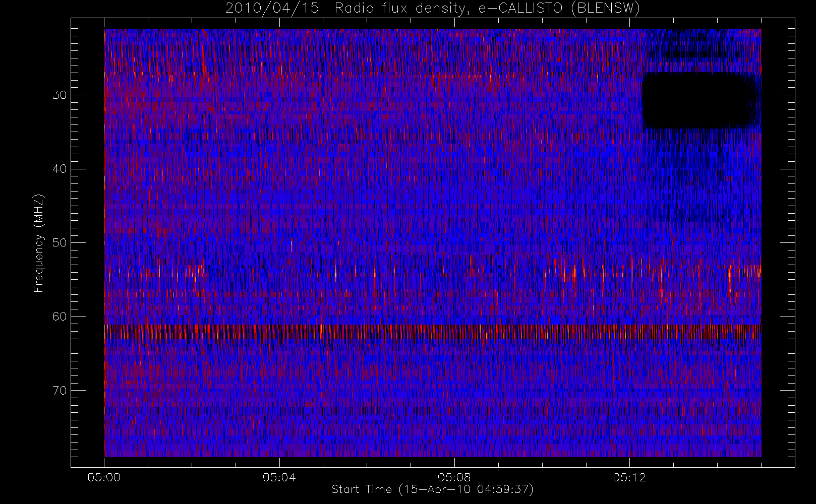Click the 60 MHz frequency tick label

click(60, 317)
